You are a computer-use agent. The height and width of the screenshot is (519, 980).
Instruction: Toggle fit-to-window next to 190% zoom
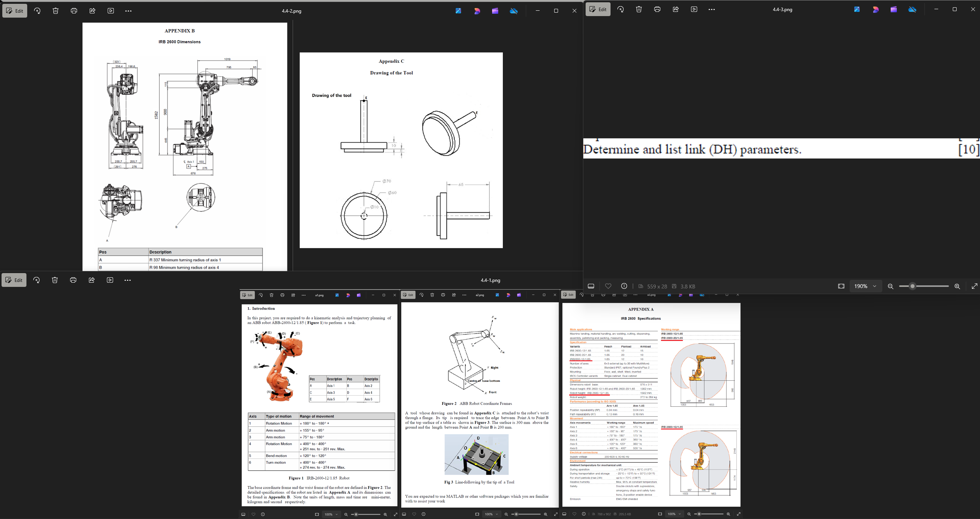[841, 286]
